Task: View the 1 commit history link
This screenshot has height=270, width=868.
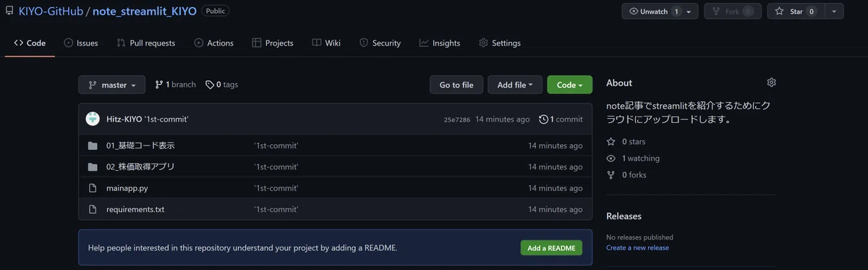Action: [561, 119]
